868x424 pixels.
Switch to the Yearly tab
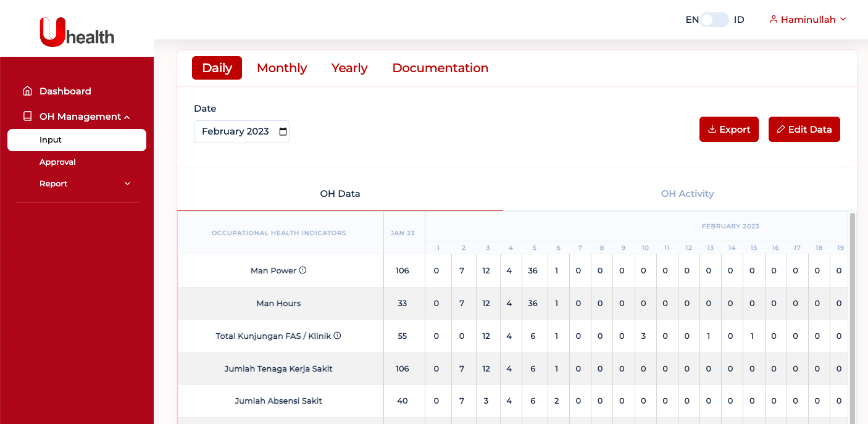coord(349,68)
